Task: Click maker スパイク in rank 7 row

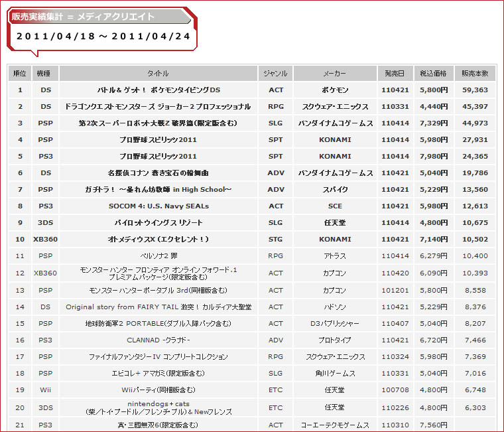Action: coord(335,190)
